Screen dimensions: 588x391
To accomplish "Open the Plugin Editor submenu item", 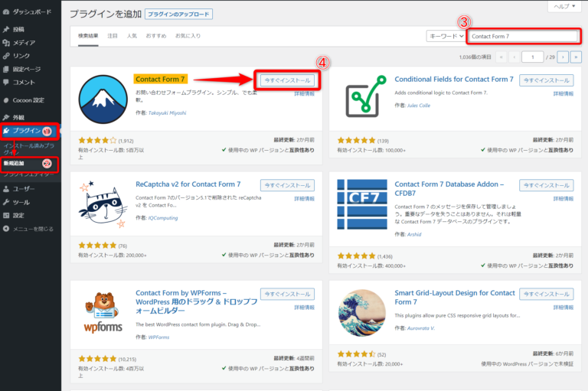I will (29, 174).
